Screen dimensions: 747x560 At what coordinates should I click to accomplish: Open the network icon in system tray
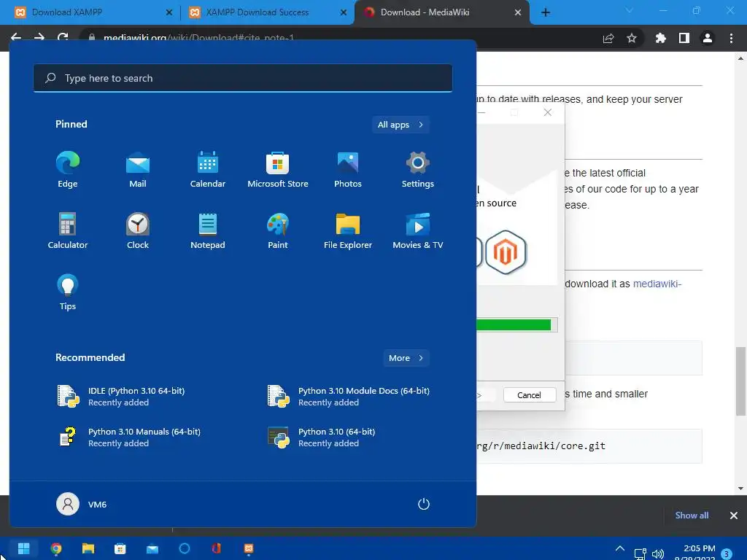[x=640, y=553]
